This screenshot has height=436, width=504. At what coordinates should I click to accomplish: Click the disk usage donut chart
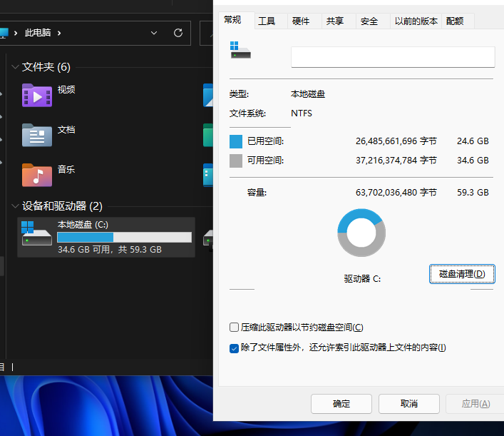[361, 233]
